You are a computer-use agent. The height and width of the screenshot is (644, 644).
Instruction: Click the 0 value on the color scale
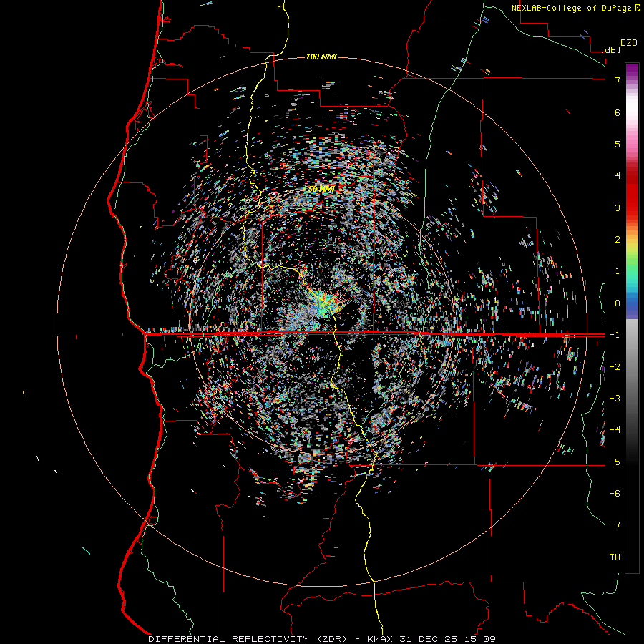click(x=618, y=303)
